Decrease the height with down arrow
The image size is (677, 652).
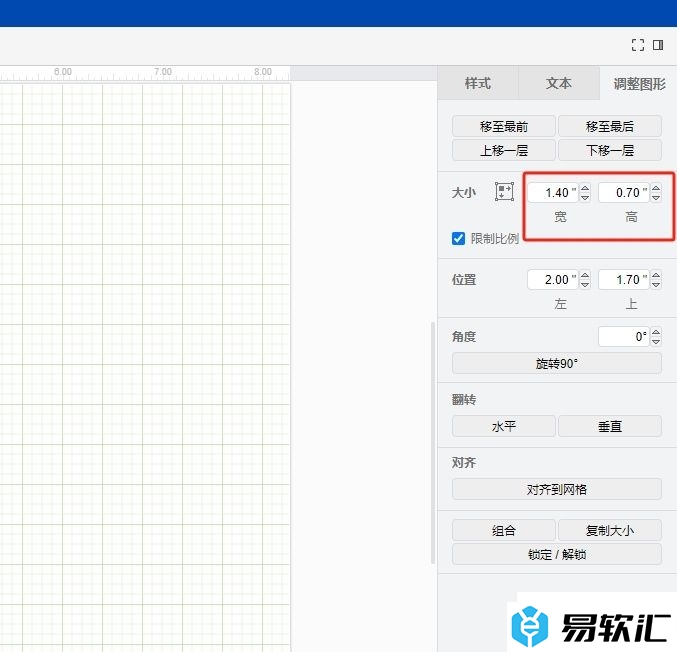(656, 197)
